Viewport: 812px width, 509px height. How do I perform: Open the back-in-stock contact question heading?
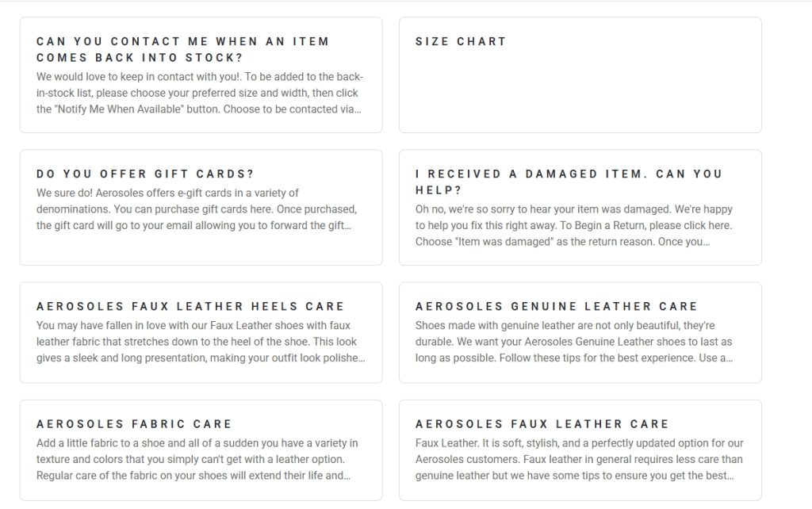click(x=182, y=49)
